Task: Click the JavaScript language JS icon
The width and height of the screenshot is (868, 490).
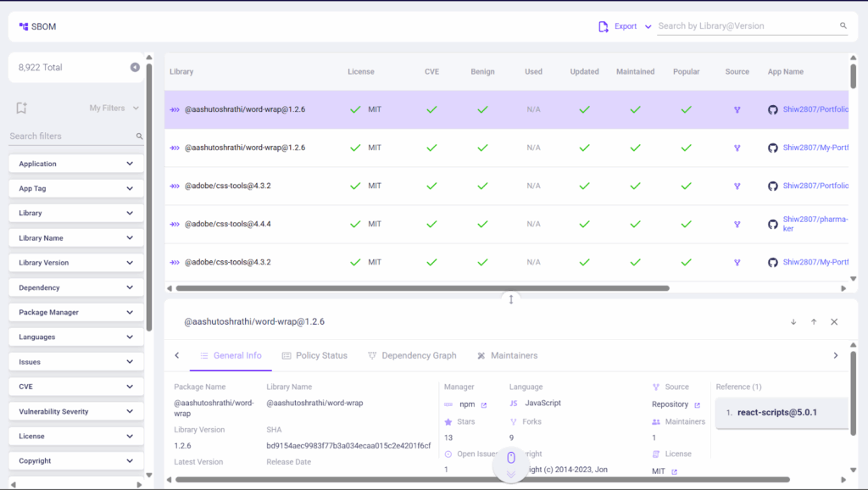Action: tap(514, 403)
